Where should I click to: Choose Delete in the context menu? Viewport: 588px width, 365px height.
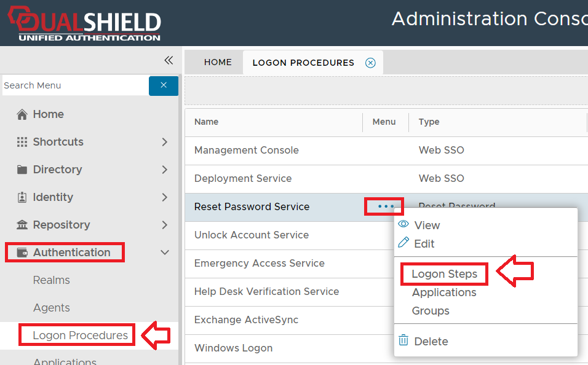(x=431, y=341)
